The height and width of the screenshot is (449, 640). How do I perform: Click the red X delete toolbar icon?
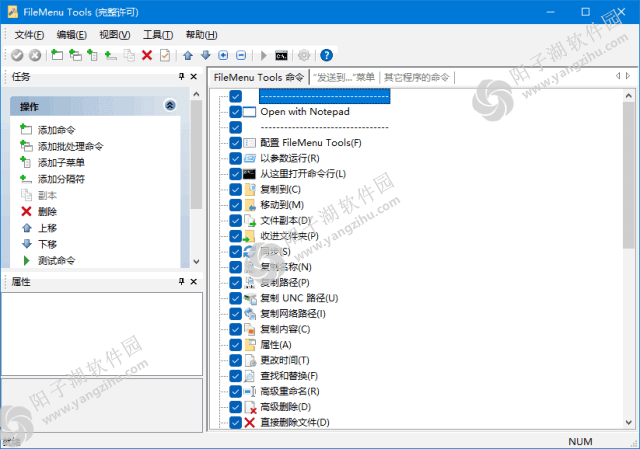tap(147, 55)
